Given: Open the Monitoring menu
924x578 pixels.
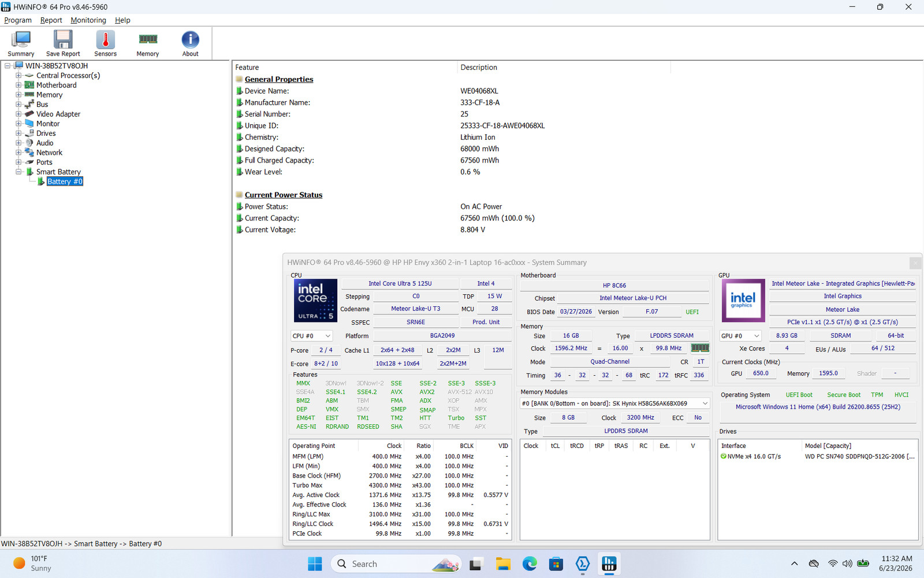Looking at the screenshot, I should 88,20.
